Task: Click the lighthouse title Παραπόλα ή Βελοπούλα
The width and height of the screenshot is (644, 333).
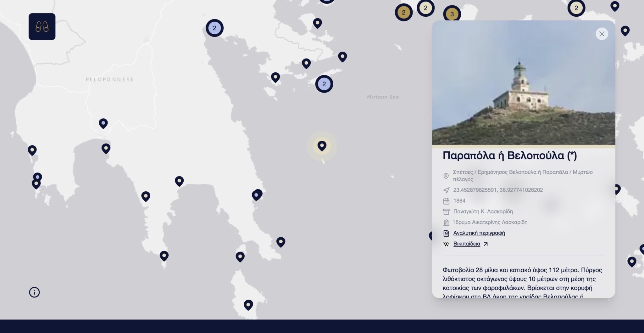Action: click(x=509, y=155)
